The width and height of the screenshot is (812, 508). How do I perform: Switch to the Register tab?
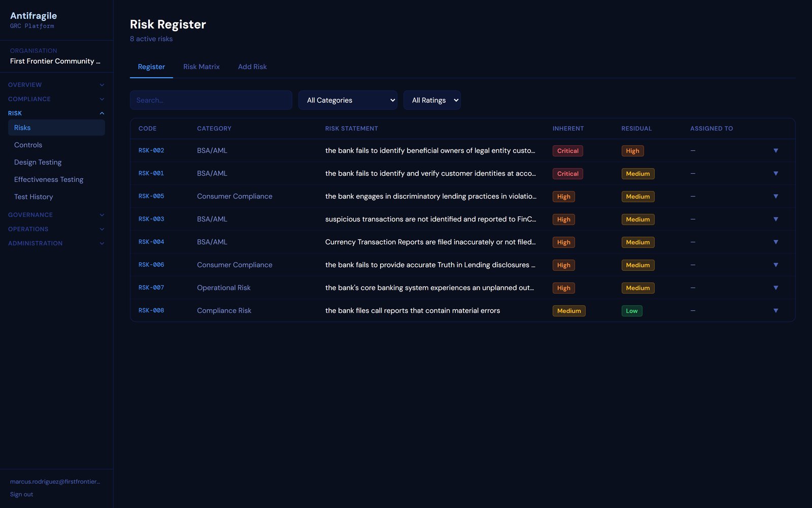tap(151, 67)
